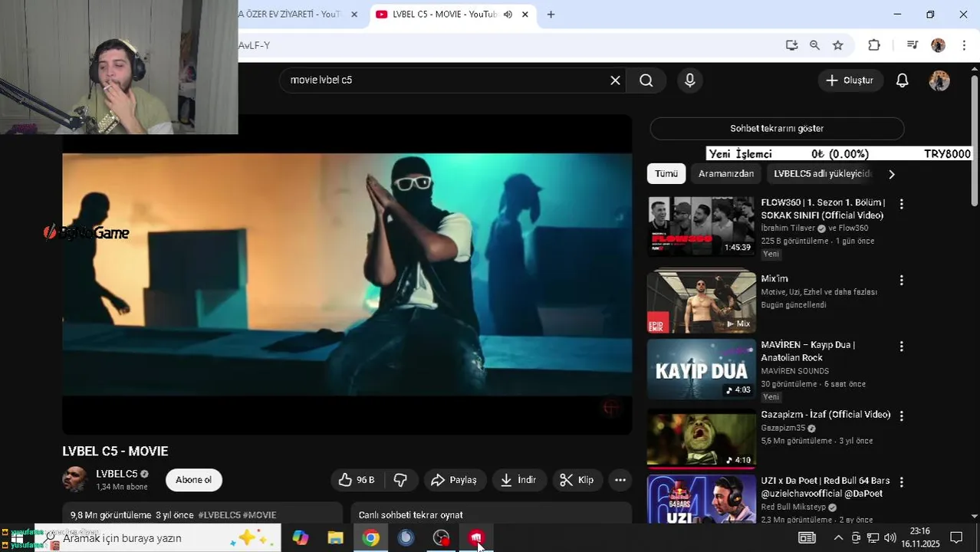Open the Chrome extensions puzzle icon
This screenshot has height=552, width=980.
point(874,45)
